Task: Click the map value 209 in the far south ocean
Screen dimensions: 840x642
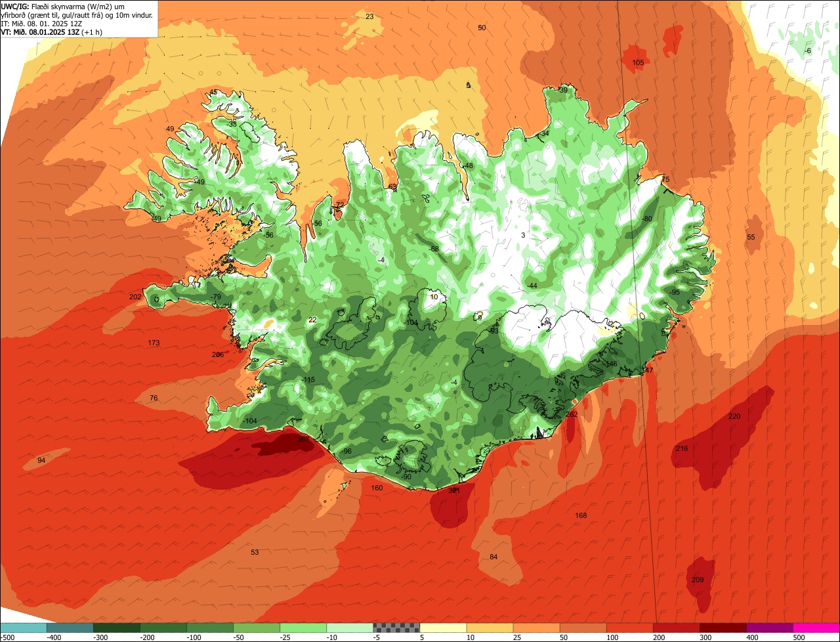Action: pyautogui.click(x=698, y=580)
